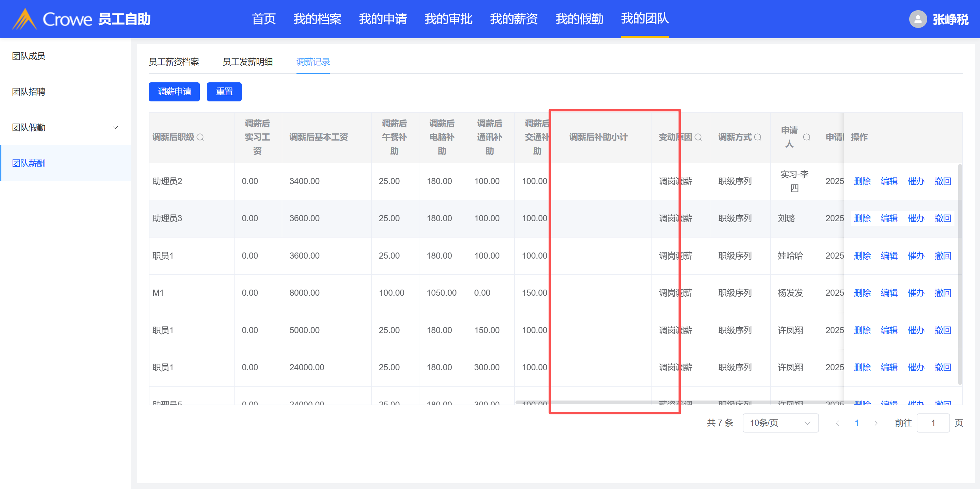Go to previous page arrow in pagination
The height and width of the screenshot is (489, 980).
pos(837,423)
